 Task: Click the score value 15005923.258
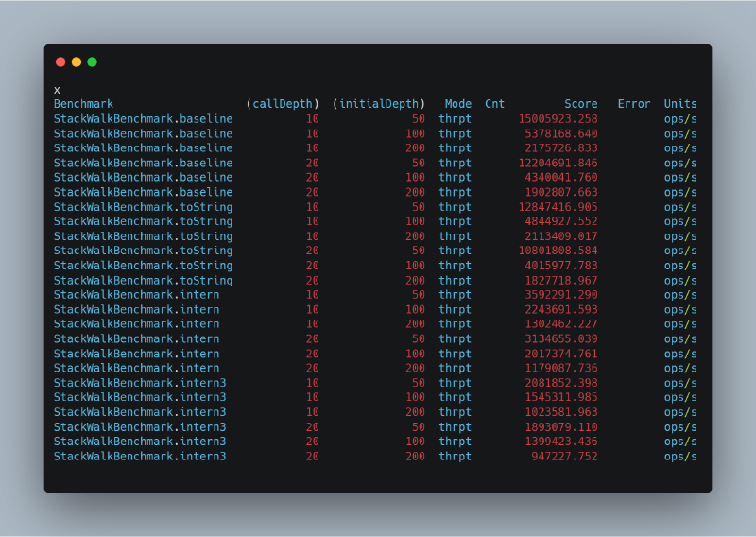(x=558, y=119)
